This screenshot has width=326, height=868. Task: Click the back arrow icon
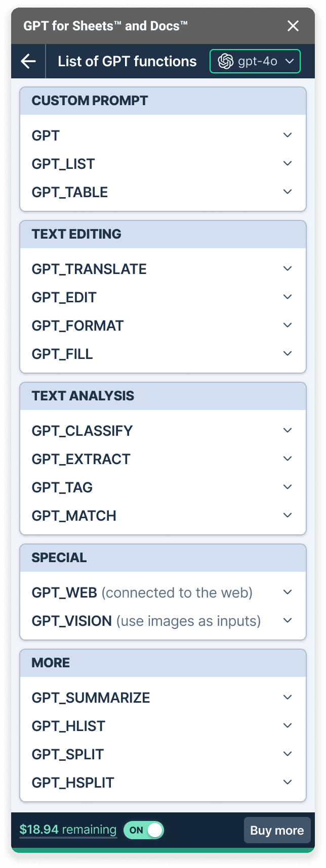(x=28, y=62)
